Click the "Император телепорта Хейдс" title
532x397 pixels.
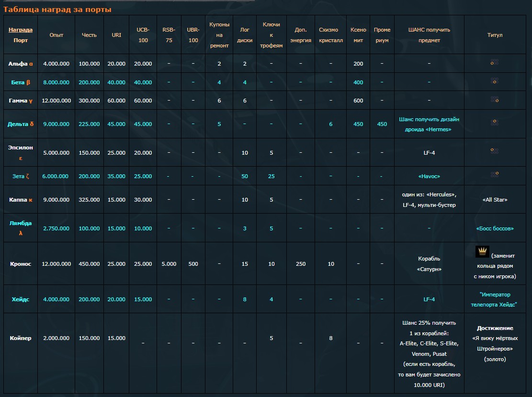tap(495, 299)
